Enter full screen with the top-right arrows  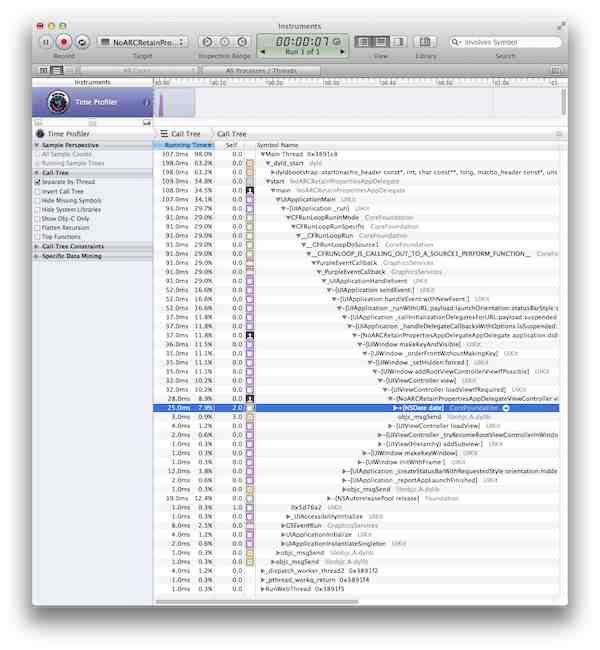[561, 27]
